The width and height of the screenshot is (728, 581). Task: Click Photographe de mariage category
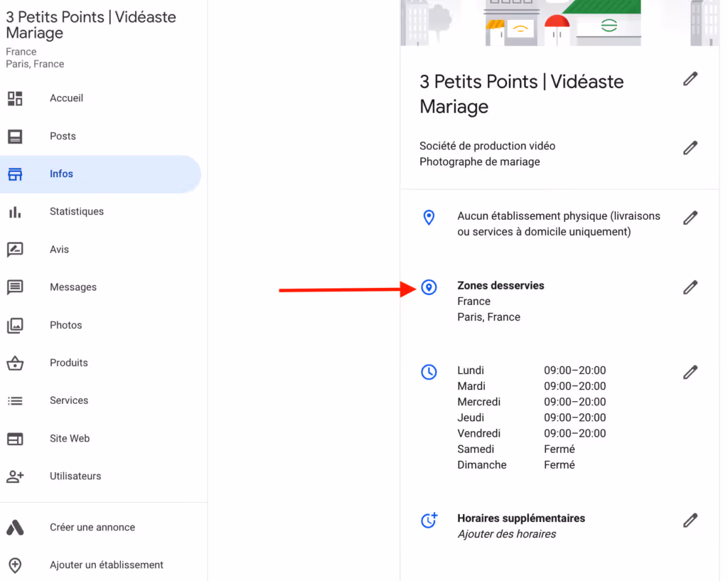pos(480,162)
